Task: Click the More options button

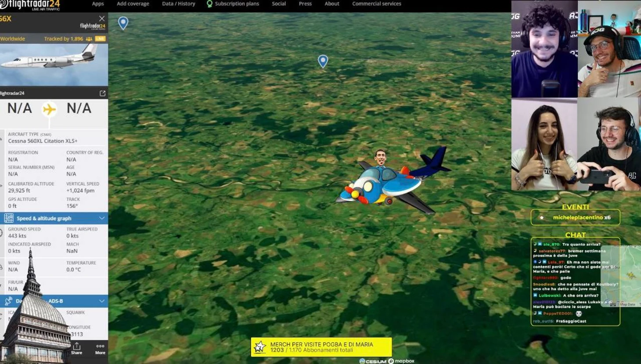Action: point(100,349)
